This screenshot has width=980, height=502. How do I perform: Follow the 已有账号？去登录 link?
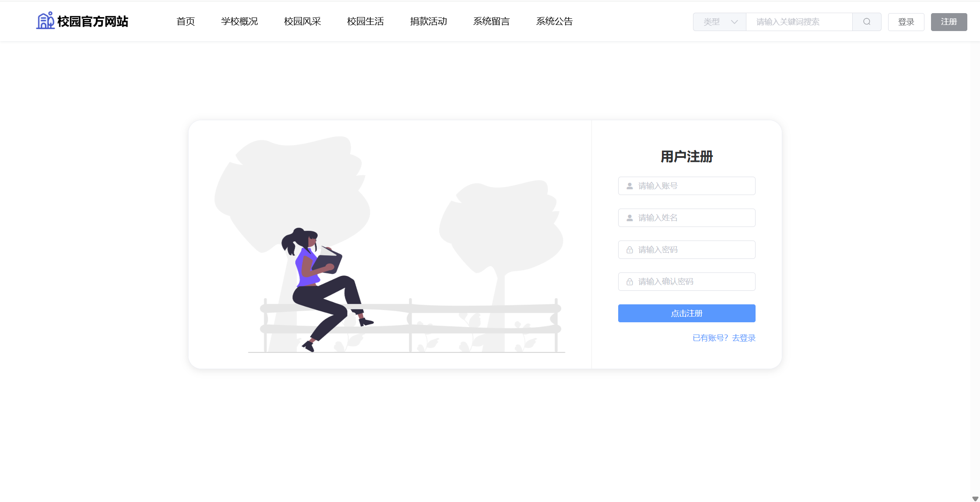pyautogui.click(x=724, y=338)
